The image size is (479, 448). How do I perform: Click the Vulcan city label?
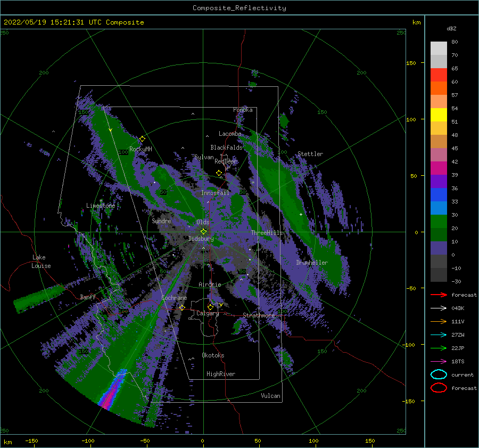click(x=271, y=395)
